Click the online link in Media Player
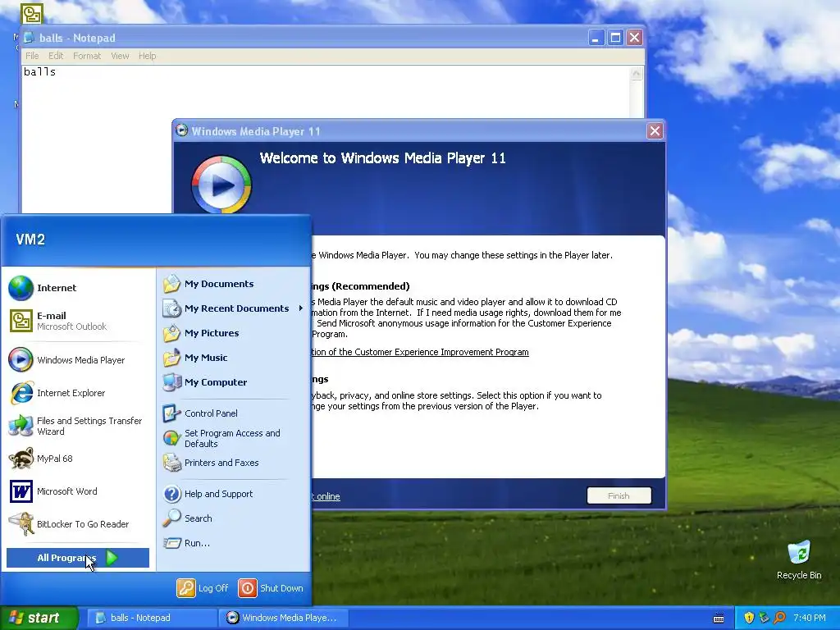This screenshot has width=840, height=630. point(326,496)
